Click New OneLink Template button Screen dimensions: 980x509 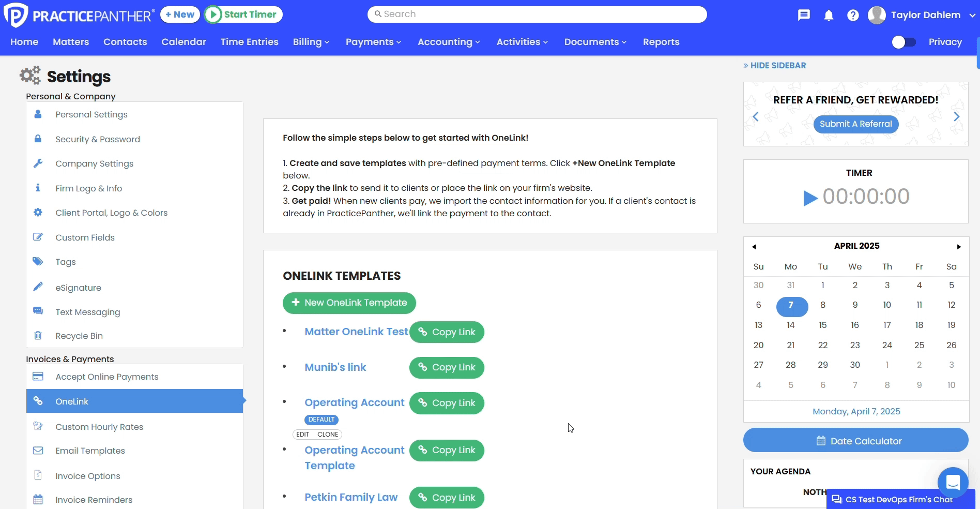[x=349, y=303]
